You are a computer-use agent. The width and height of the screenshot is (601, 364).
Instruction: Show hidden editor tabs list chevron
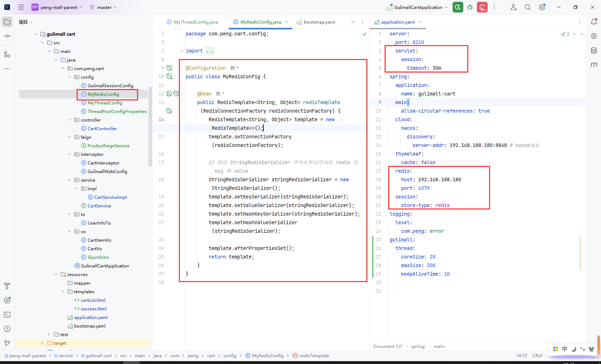pyautogui.click(x=353, y=22)
